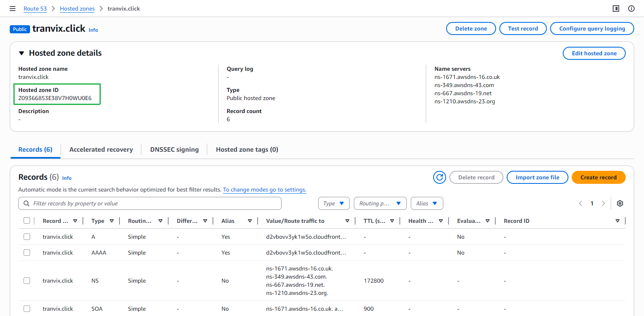Switch to Accelerated recovery tab
The width and height of the screenshot is (644, 316).
(101, 150)
